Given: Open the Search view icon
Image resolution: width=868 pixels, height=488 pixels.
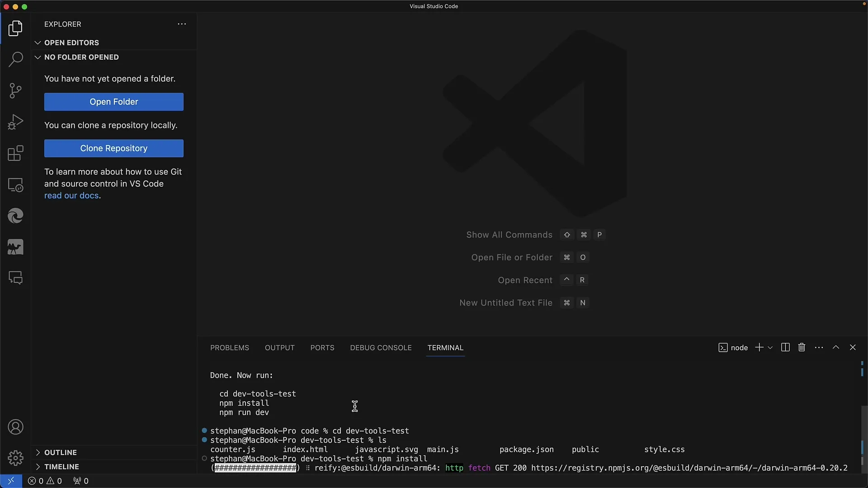Looking at the screenshot, I should pos(15,59).
